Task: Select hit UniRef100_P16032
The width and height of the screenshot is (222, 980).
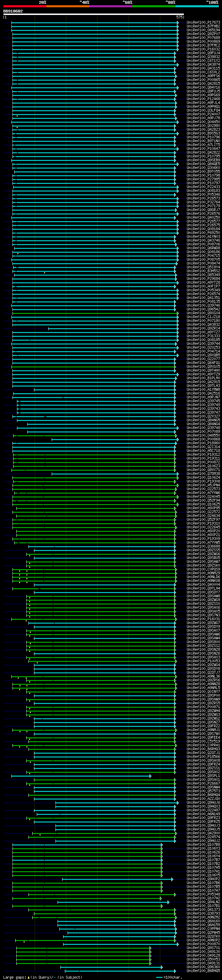Action: click(203, 49)
